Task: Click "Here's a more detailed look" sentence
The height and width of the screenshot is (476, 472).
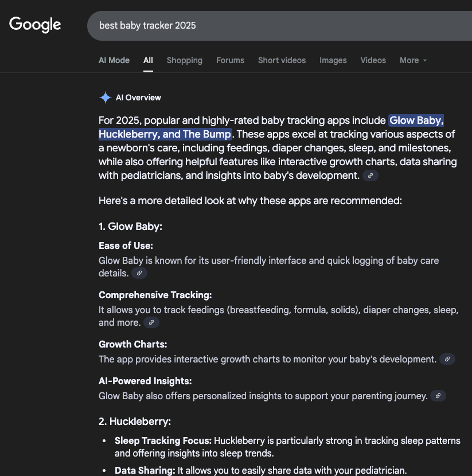Action: tap(251, 201)
